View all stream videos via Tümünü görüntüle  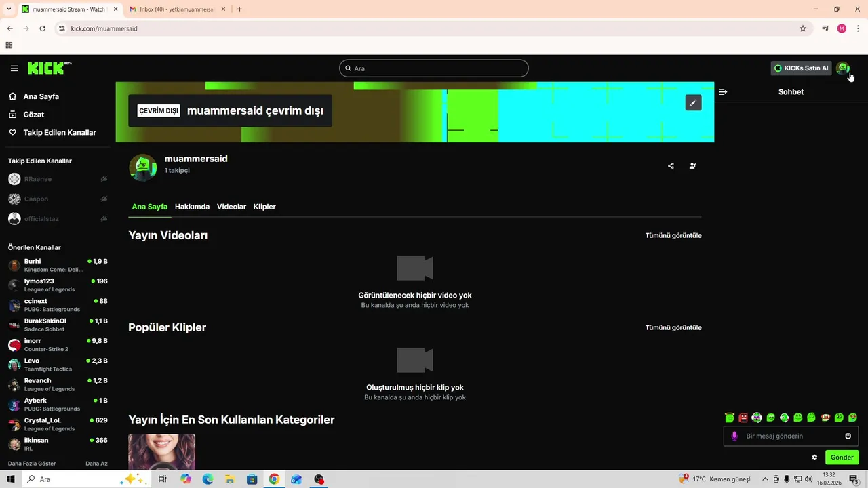[x=673, y=235]
